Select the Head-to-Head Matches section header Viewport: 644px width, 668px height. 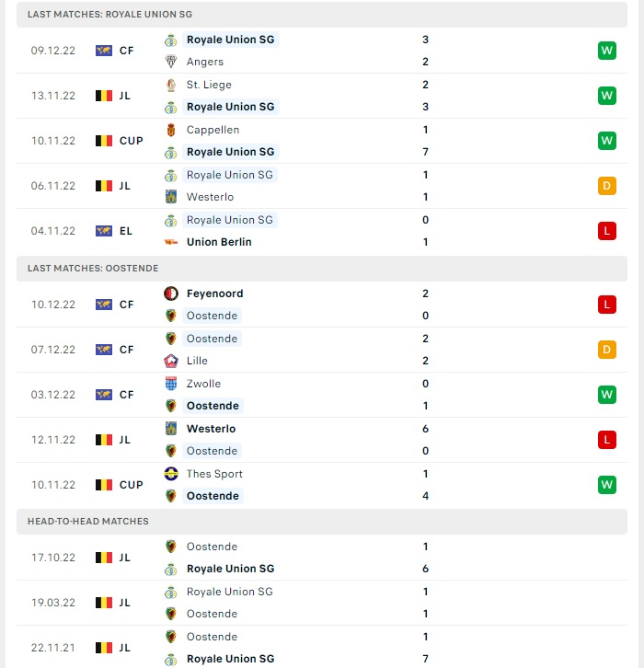[x=322, y=522]
